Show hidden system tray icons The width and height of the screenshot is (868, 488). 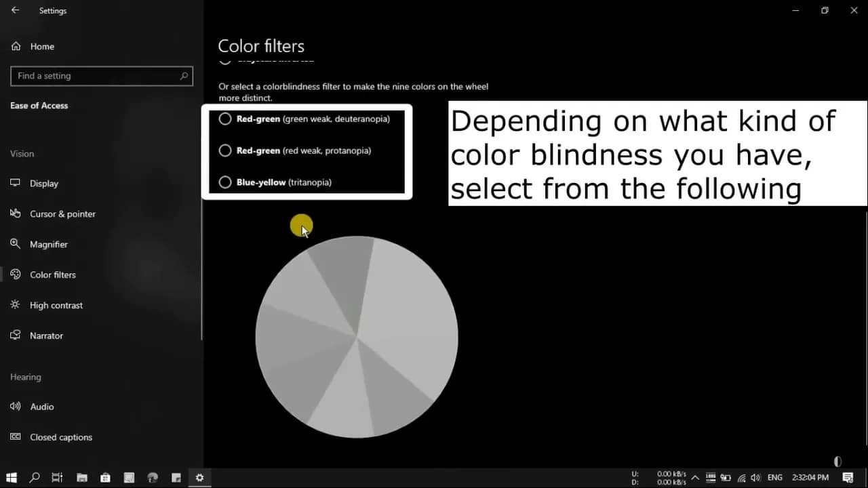(695, 478)
